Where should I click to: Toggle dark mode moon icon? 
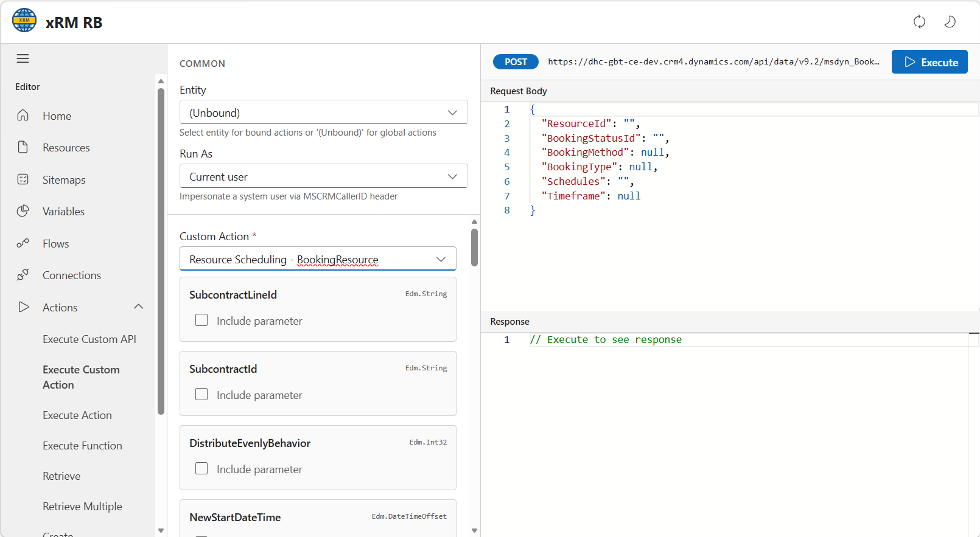click(x=950, y=22)
